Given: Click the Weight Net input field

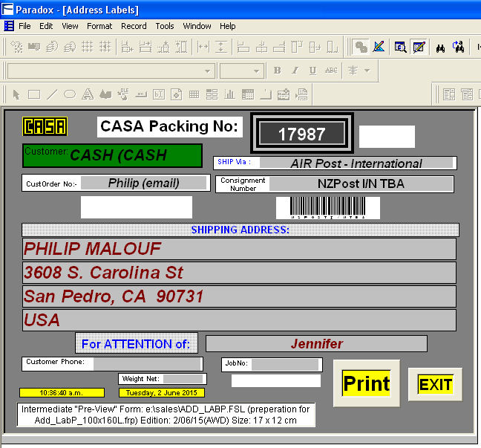Looking at the screenshot, I should (x=183, y=379).
